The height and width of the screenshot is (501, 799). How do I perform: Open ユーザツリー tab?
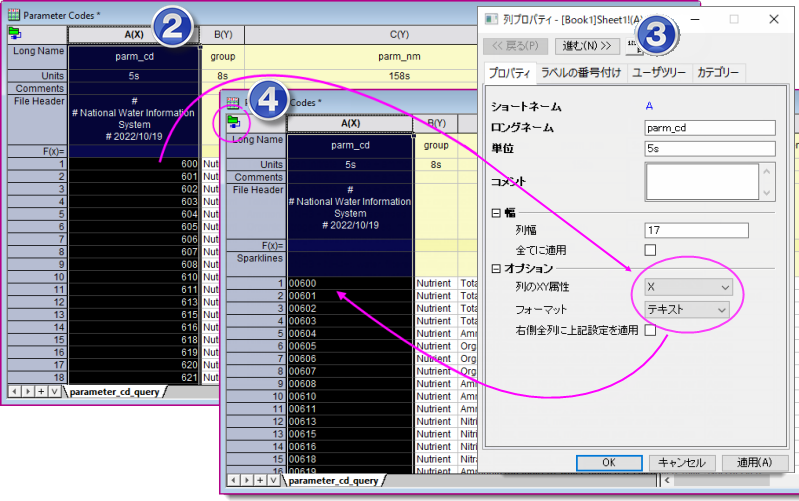(x=659, y=73)
